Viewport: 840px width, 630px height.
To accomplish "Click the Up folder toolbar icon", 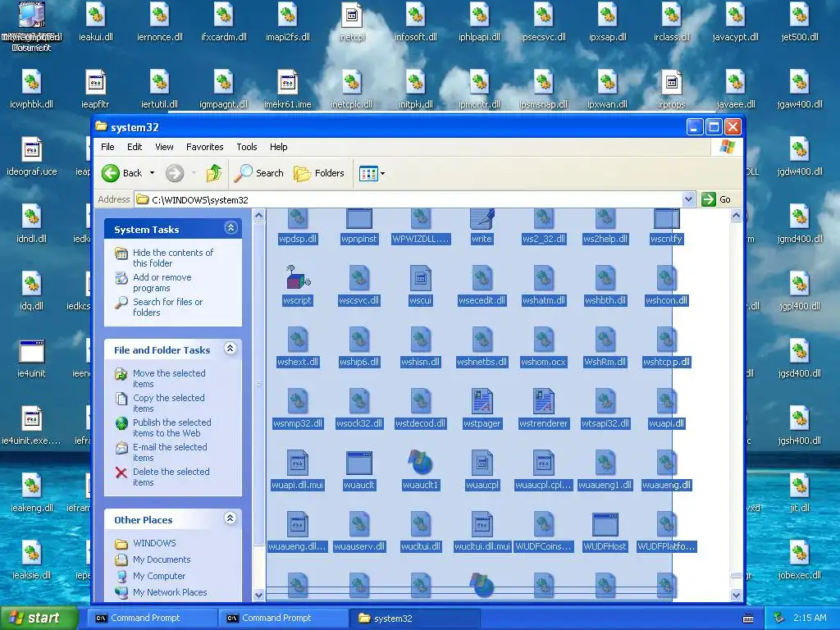I will pyautogui.click(x=214, y=173).
